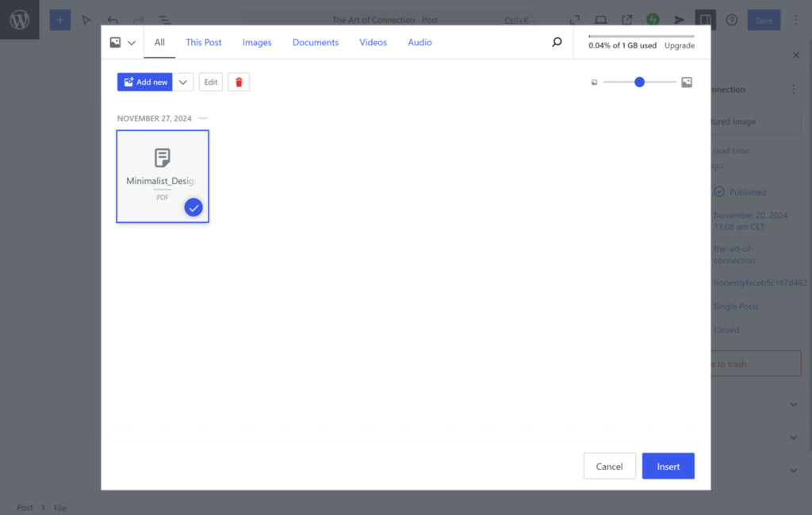The image size is (812, 515).
Task: Click the Cancel button
Action: 609,467
